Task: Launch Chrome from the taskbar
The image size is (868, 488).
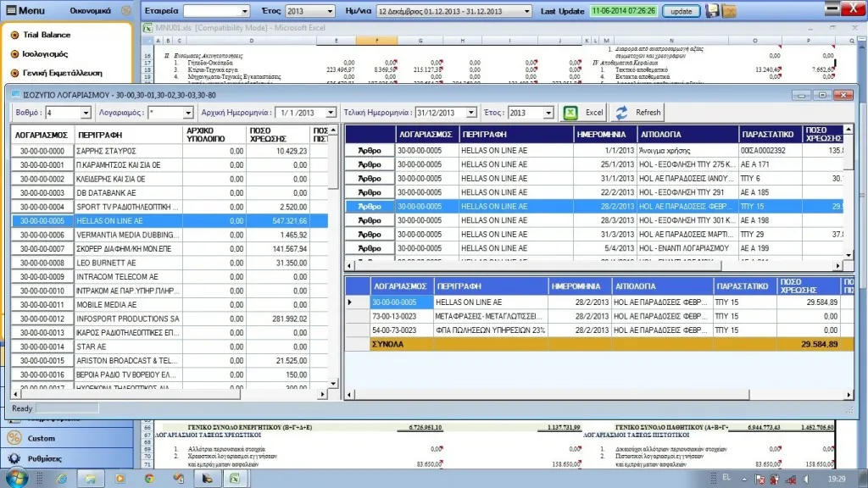Action: pyautogui.click(x=149, y=479)
